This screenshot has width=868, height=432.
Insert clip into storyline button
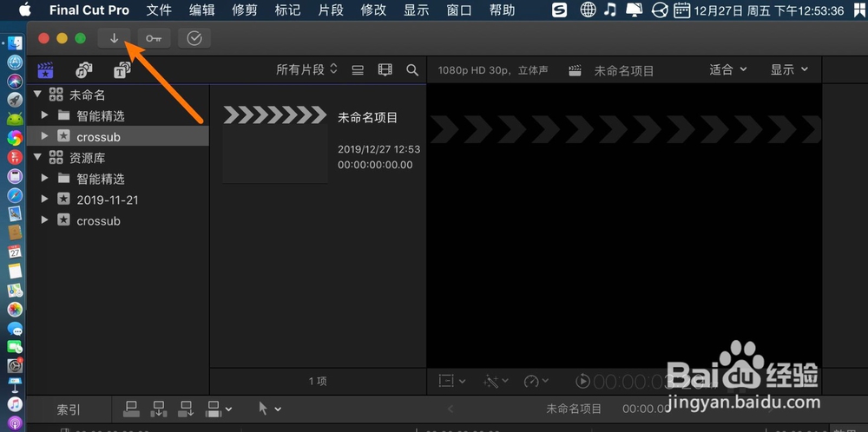(159, 409)
